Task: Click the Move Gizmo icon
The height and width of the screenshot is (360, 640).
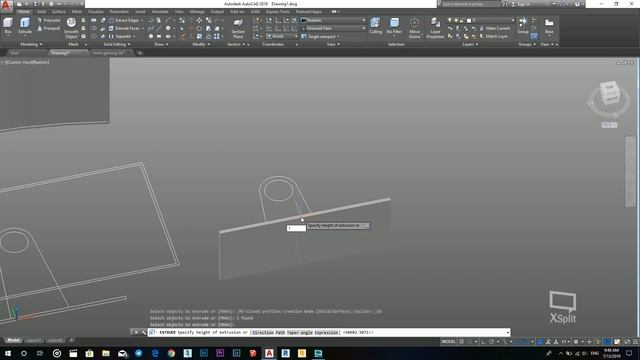Action: (x=414, y=28)
